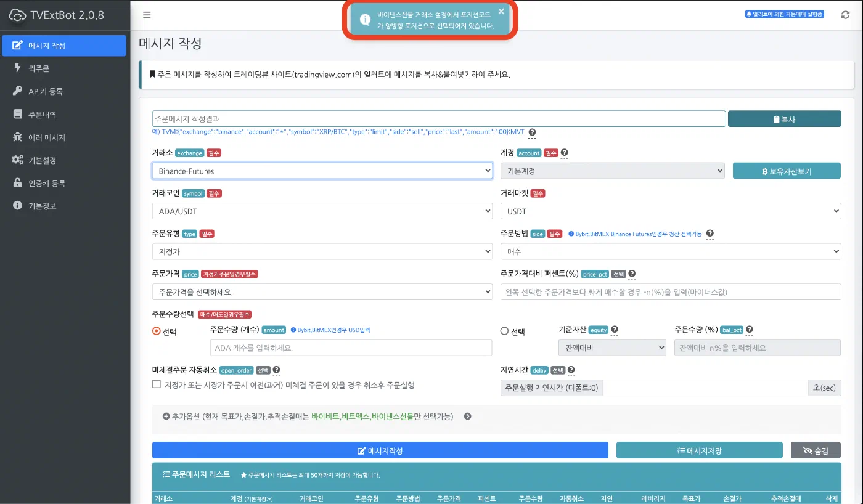
Task: Open 퀵주문 in the sidebar
Action: pos(64,68)
